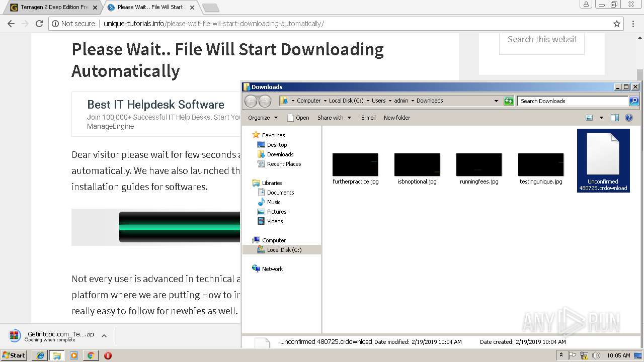Select the Unconfirmed 480725.crdownload file

click(x=603, y=161)
